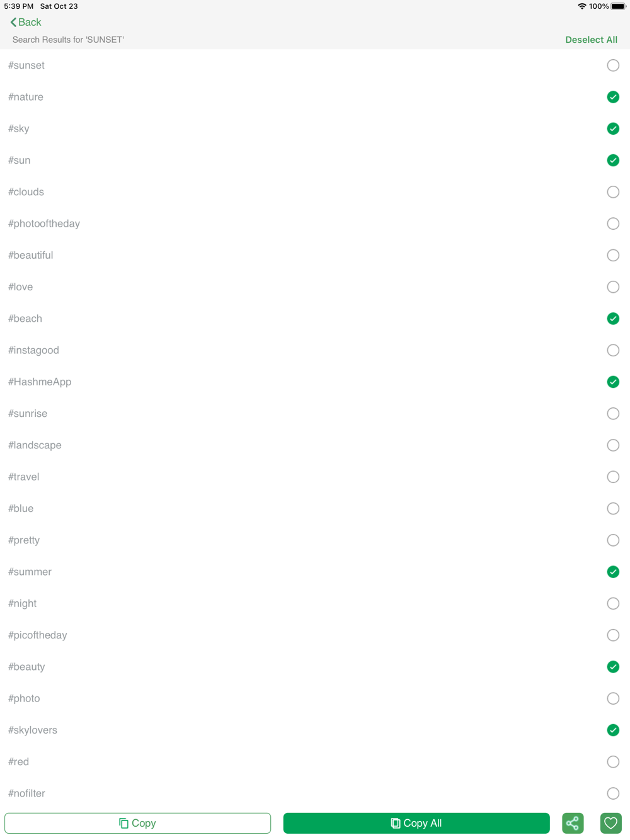This screenshot has width=630, height=840.
Task: Uncheck the green checkmark for #beauty
Action: point(613,667)
